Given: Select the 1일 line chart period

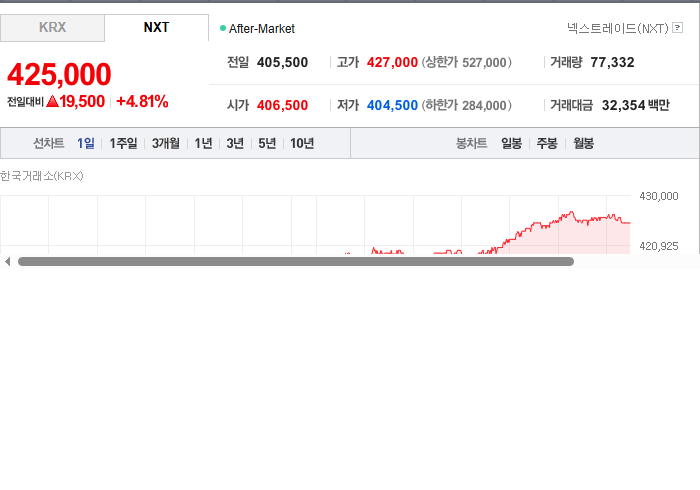Looking at the screenshot, I should (x=86, y=143).
